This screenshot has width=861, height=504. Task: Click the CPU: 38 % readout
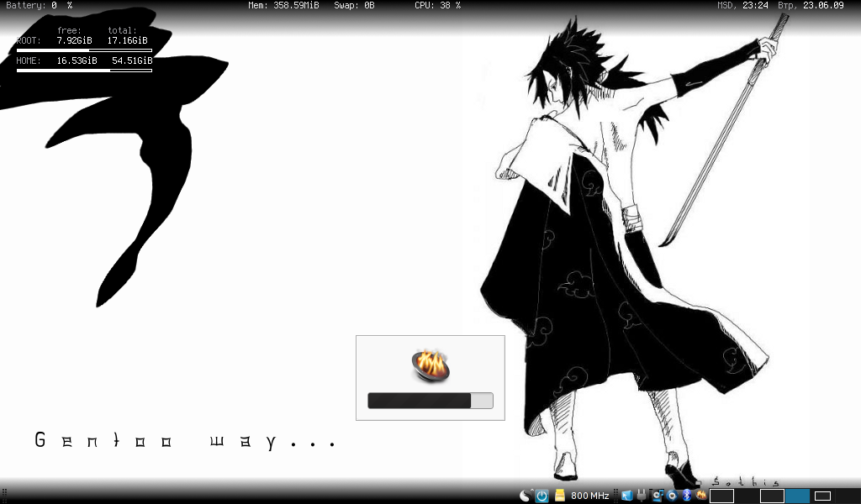click(437, 6)
